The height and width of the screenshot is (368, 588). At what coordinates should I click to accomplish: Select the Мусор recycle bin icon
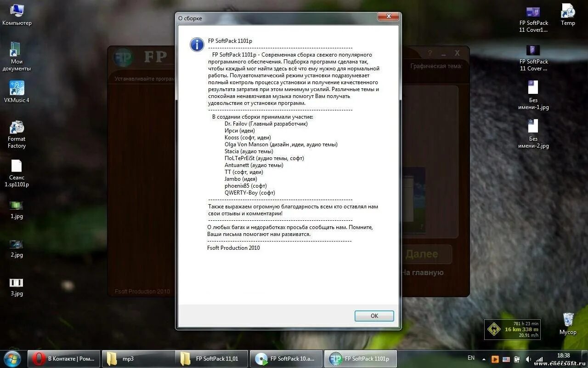[x=568, y=324]
